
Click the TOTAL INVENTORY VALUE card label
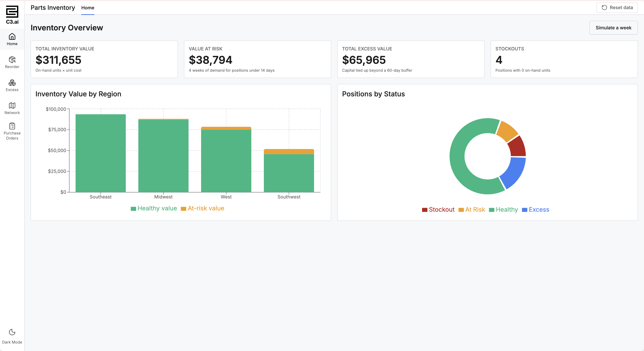coord(65,49)
